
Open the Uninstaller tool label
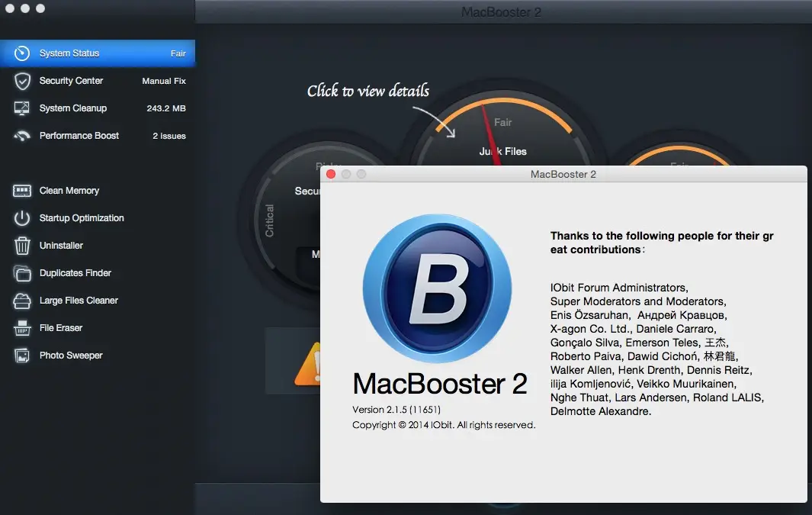click(x=61, y=246)
